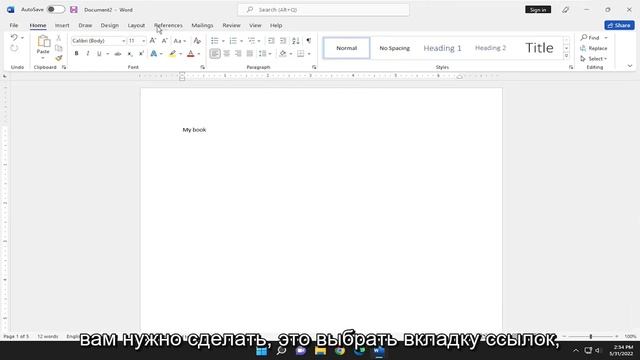This screenshot has width=640, height=360.
Task: Increase font size with grow icon
Action: [x=153, y=40]
